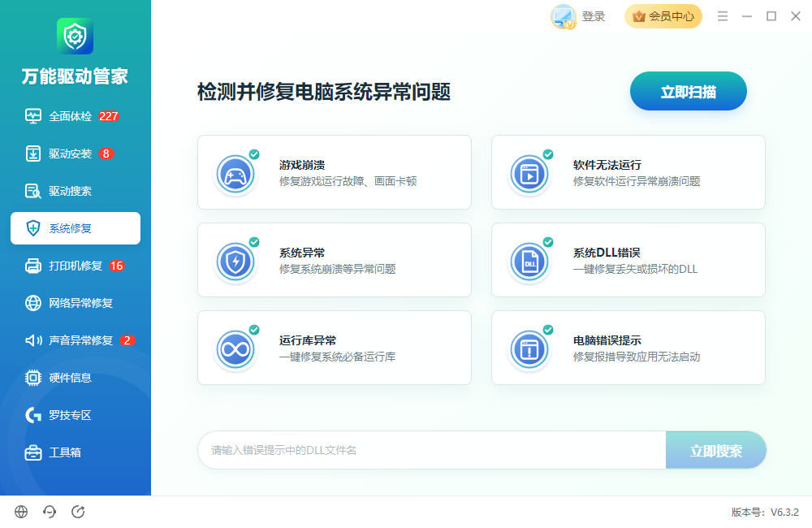The width and height of the screenshot is (812, 528).
Task: Select the 系统异常 card title
Action: [302, 253]
